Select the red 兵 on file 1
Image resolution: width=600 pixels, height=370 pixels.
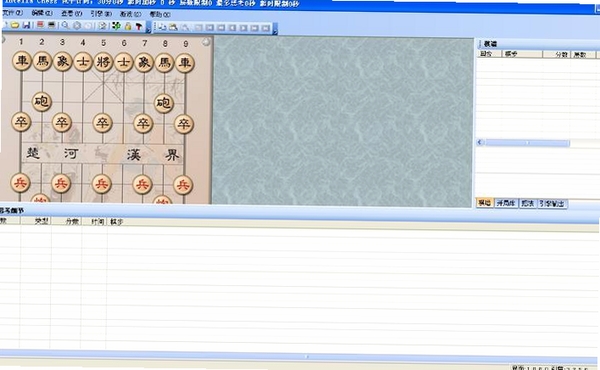click(x=20, y=183)
